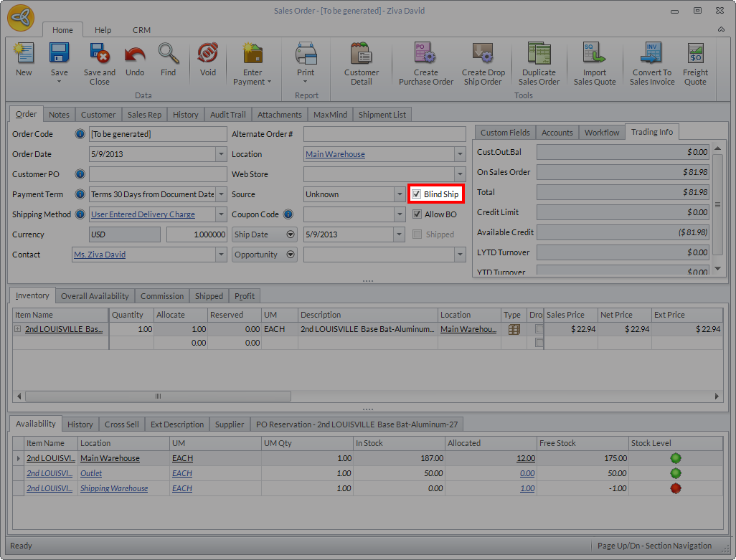Toggle the Allow BO checkbox
The image size is (736, 560).
(x=417, y=214)
